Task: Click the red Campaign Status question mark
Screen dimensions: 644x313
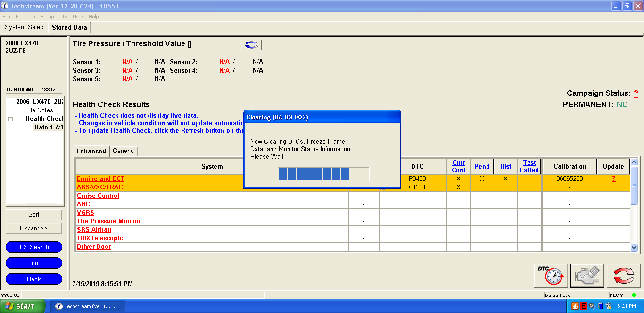Action: tap(636, 93)
